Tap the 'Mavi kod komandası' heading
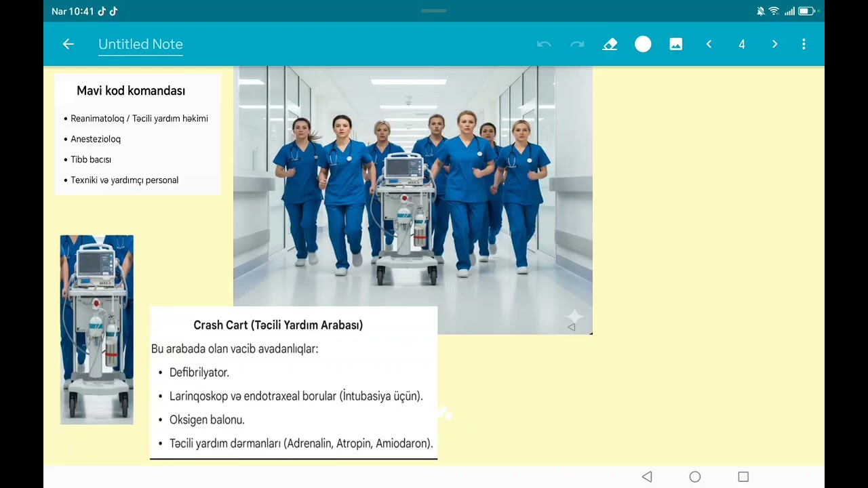The image size is (868, 488). [x=131, y=91]
